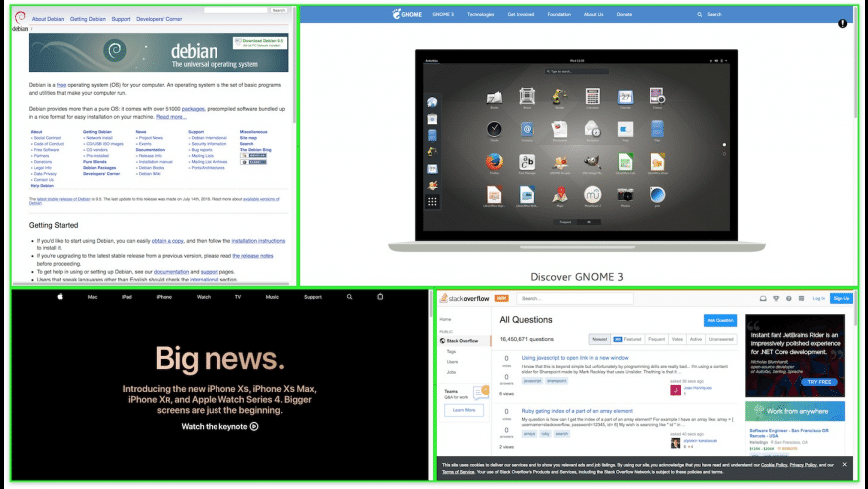Open the Watch menu on Apple site
The image size is (868, 489).
[204, 297]
